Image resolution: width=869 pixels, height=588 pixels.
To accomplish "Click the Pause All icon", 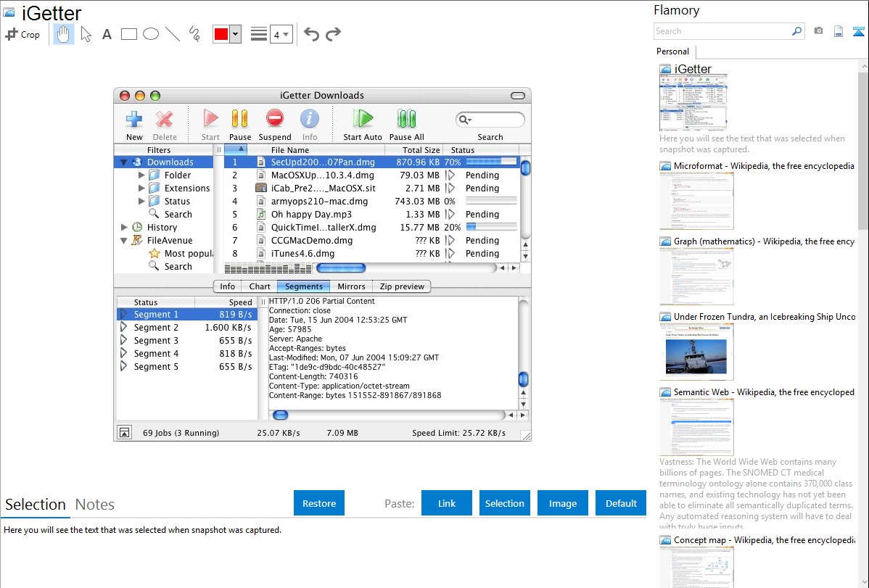I will point(406,118).
